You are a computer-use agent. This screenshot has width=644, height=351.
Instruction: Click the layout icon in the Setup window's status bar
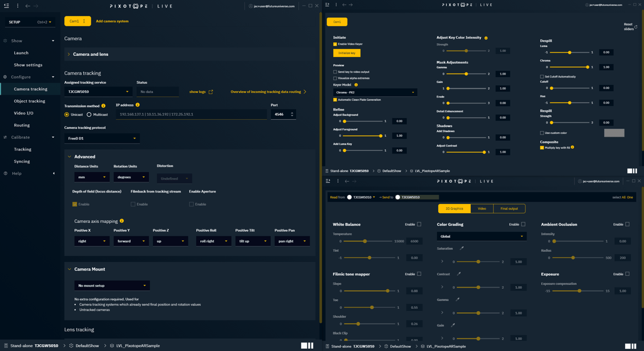[307, 346]
